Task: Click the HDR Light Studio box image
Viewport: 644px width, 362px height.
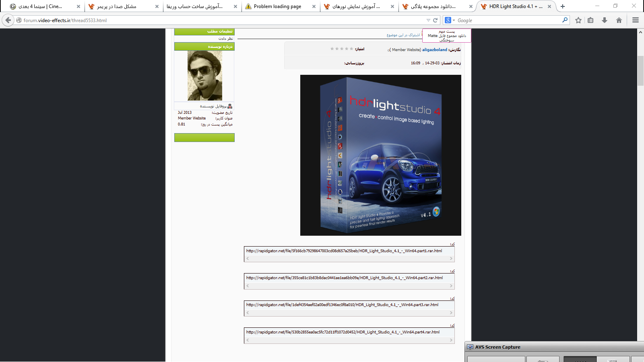Action: (381, 155)
